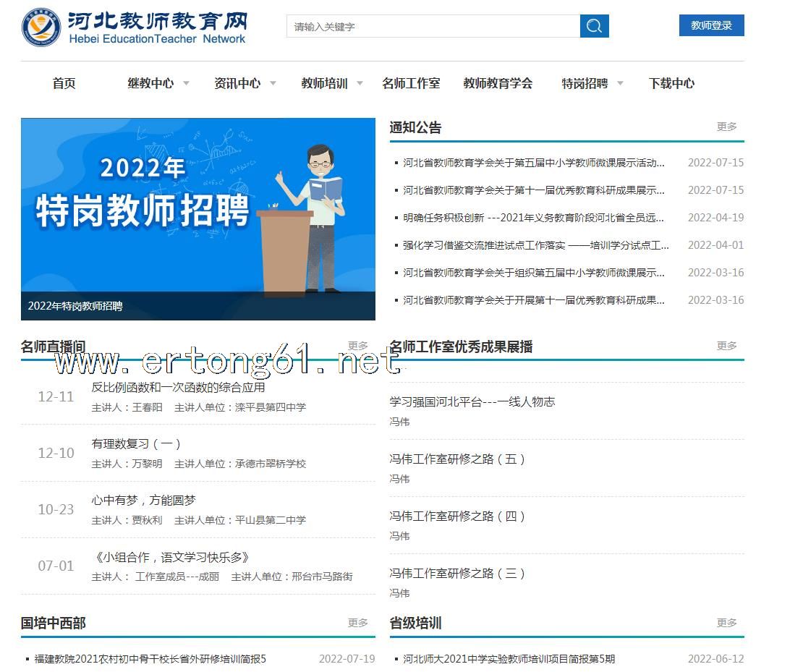Click 更多 beside 名师工作室优秀成果展播
Screen dimensions: 803x672
coord(726,346)
